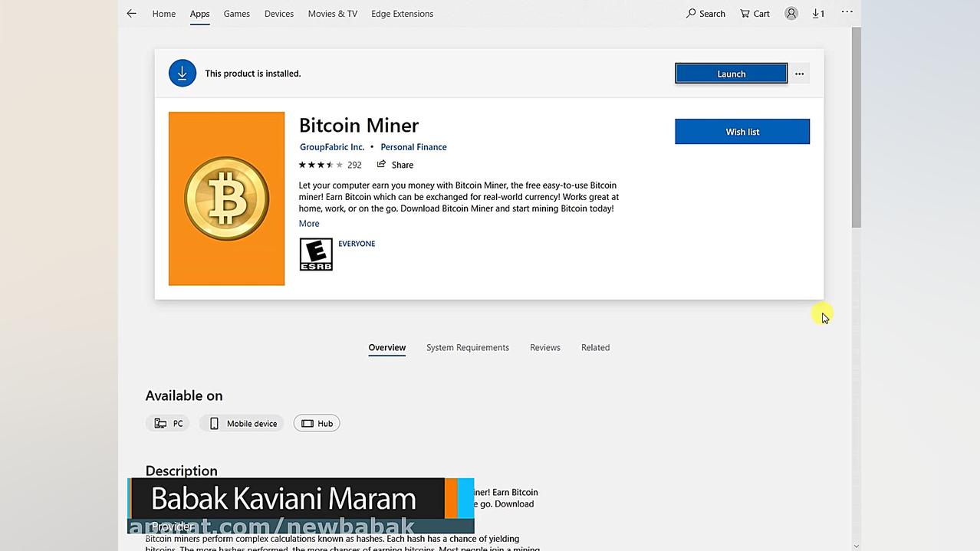Screen dimensions: 980x551
Task: Click the Available on heading
Action: pos(184,395)
